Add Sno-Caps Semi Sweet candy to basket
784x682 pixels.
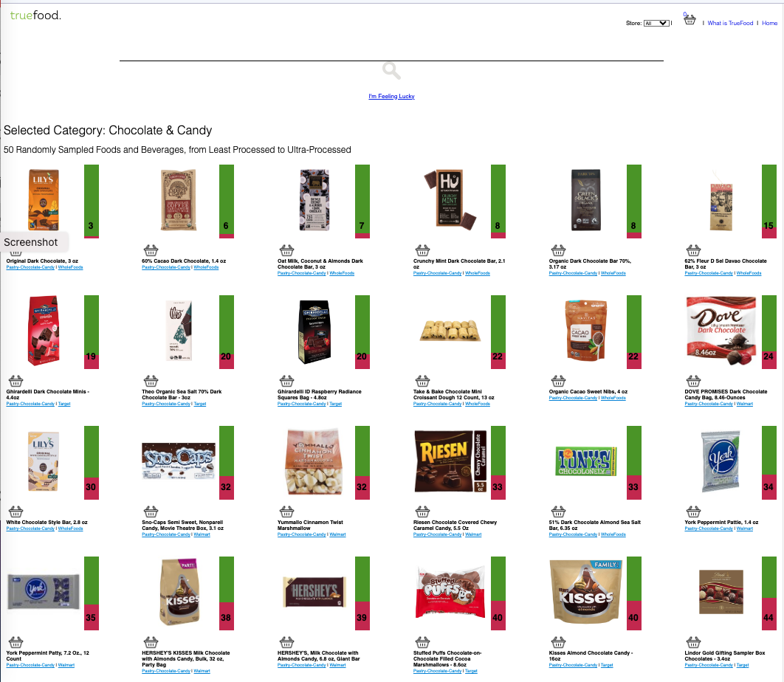pos(151,512)
